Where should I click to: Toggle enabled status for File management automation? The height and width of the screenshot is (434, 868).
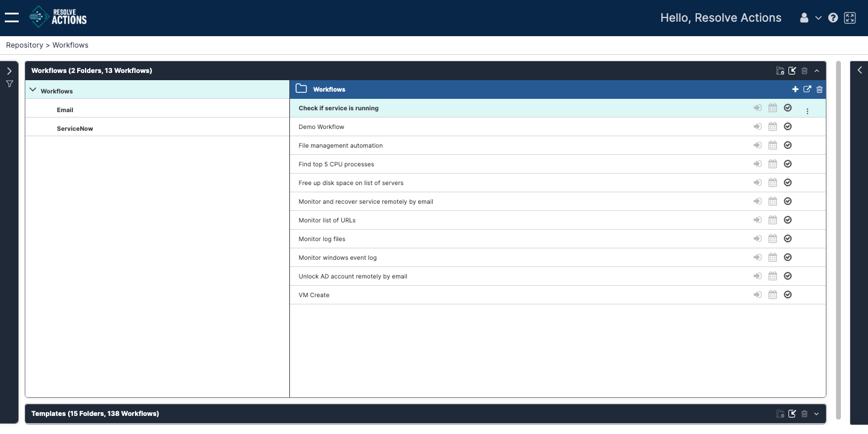point(788,145)
